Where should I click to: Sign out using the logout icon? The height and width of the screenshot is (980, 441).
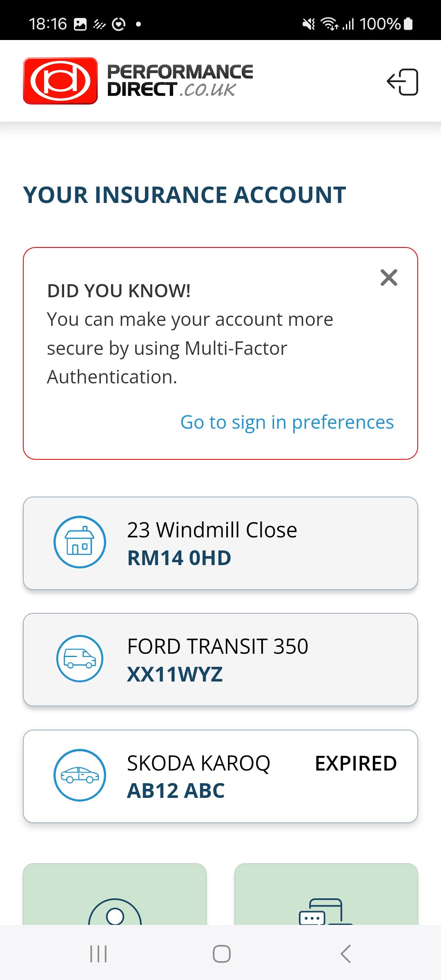[403, 81]
